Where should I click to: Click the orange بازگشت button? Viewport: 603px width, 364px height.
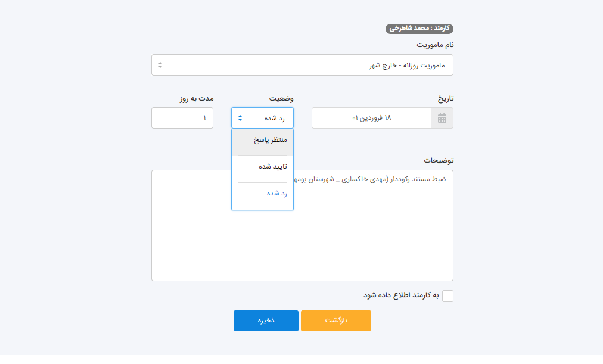[x=336, y=321]
